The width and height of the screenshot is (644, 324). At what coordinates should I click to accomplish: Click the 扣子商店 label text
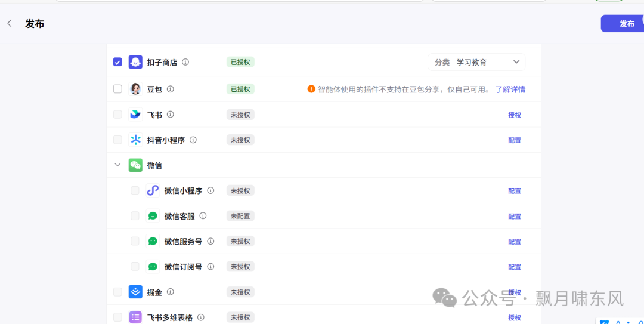(x=162, y=63)
